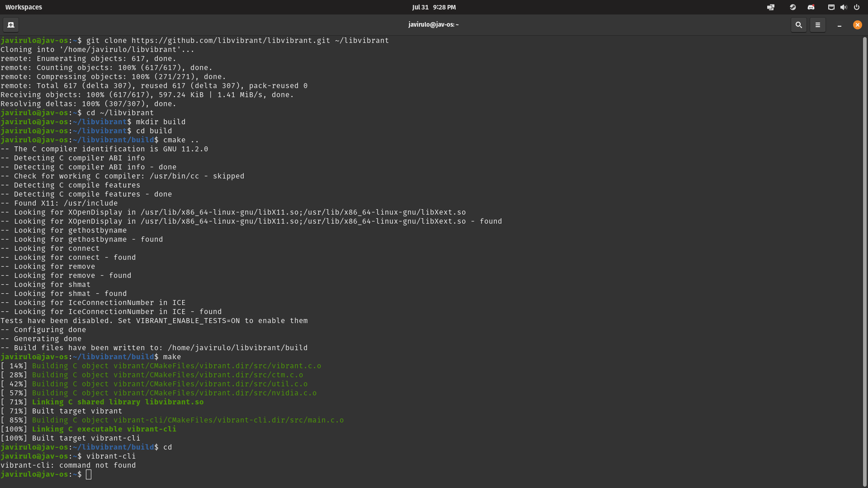
Task: Open the power menu icon
Action: pyautogui.click(x=857, y=7)
